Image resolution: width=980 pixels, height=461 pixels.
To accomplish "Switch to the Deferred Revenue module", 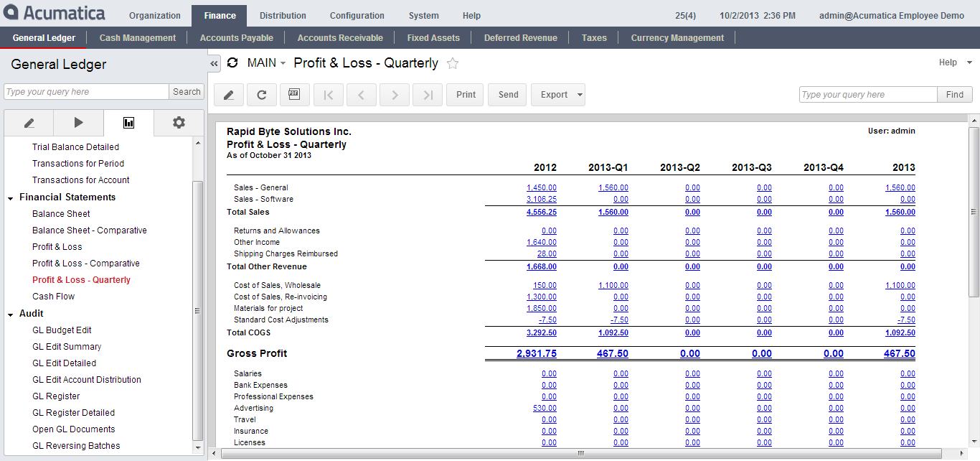I will 521,38.
